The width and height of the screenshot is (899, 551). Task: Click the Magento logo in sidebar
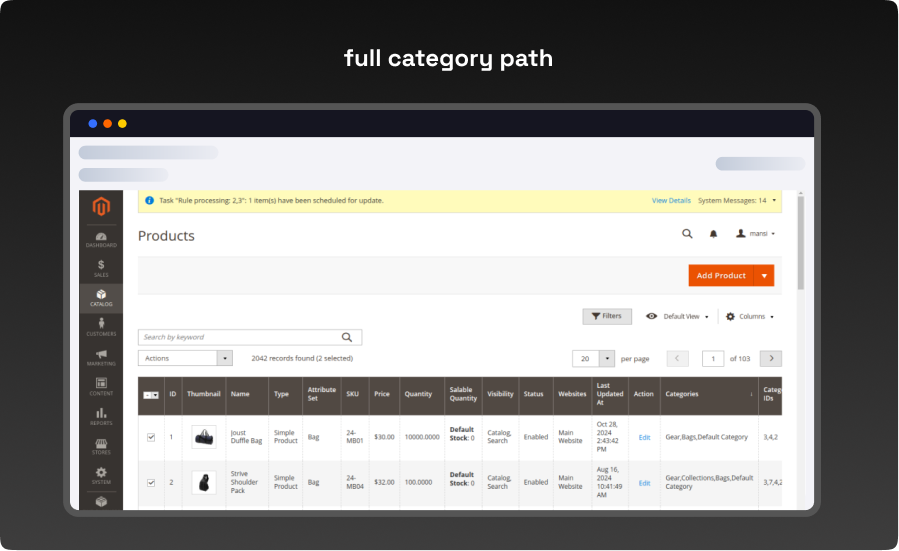point(100,207)
